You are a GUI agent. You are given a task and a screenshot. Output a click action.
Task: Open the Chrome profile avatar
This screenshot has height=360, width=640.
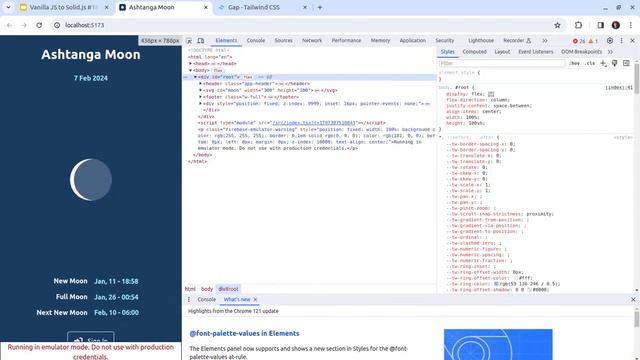coord(616,25)
